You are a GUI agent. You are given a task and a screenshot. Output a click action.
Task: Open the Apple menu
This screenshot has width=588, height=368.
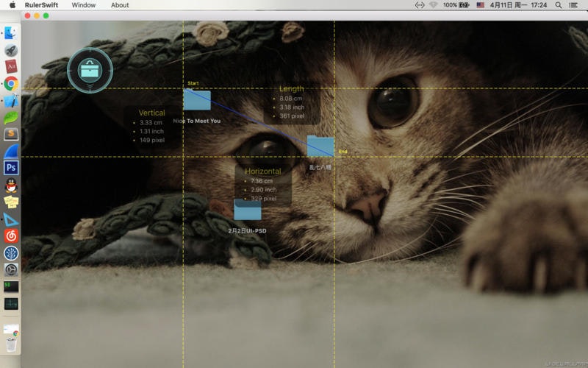point(12,5)
